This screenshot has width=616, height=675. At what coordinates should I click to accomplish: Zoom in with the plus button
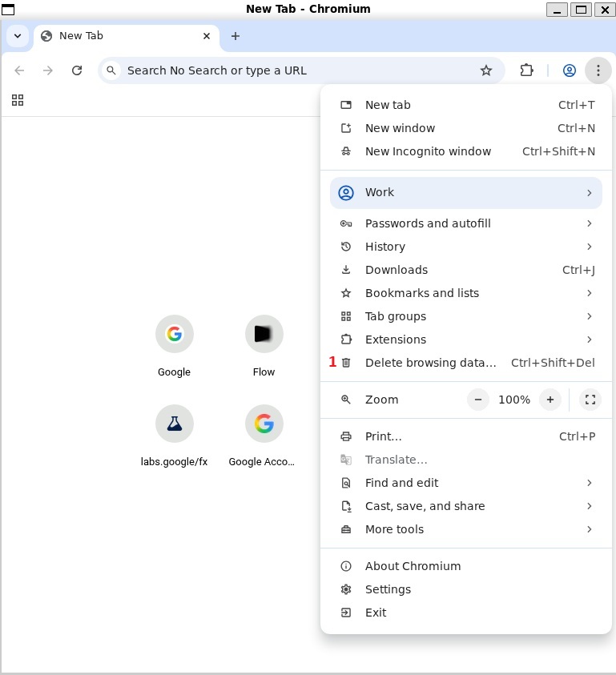tap(550, 400)
